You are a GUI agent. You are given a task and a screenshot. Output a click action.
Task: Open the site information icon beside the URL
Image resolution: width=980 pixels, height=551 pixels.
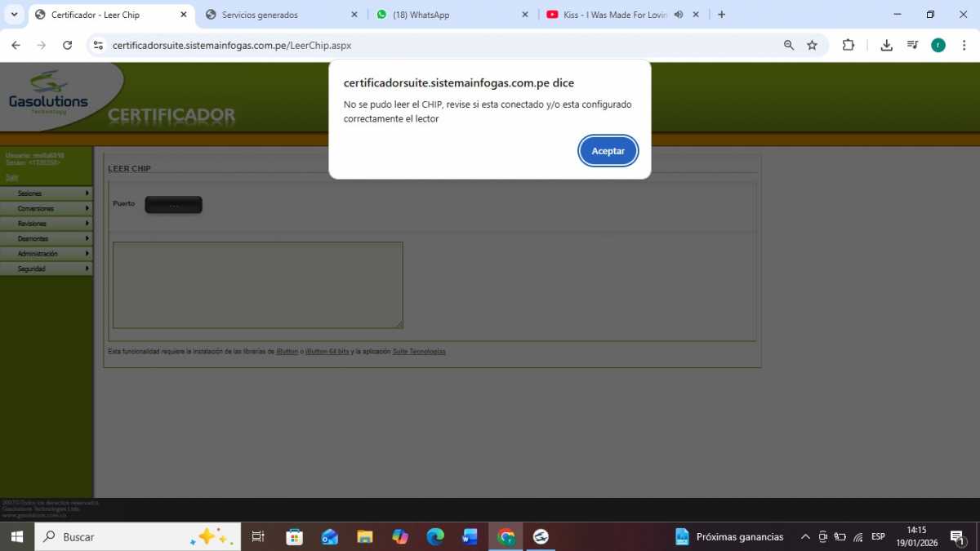click(99, 46)
